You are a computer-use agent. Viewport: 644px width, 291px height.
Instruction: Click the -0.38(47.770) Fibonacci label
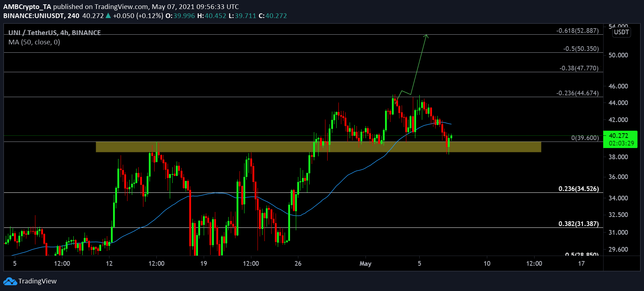pos(579,68)
